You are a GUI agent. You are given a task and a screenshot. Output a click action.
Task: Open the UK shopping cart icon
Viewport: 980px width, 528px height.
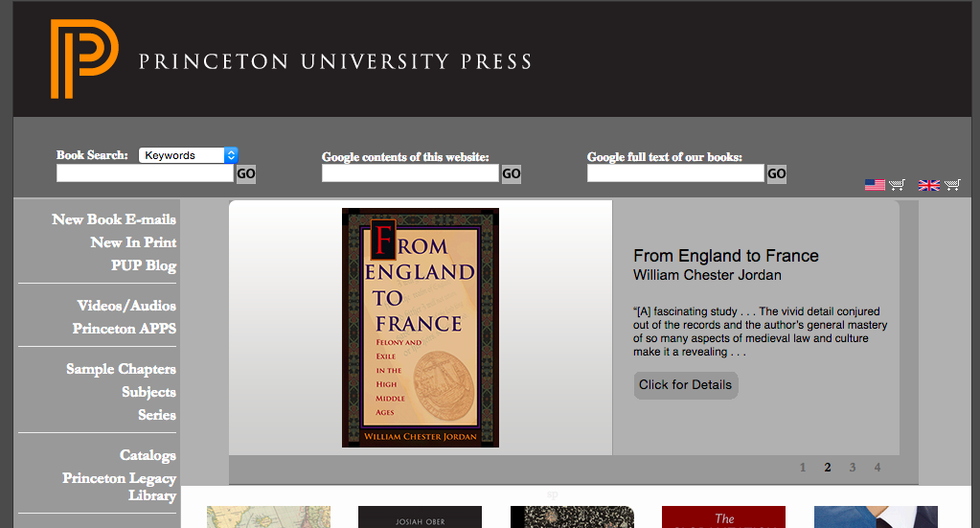(x=952, y=184)
